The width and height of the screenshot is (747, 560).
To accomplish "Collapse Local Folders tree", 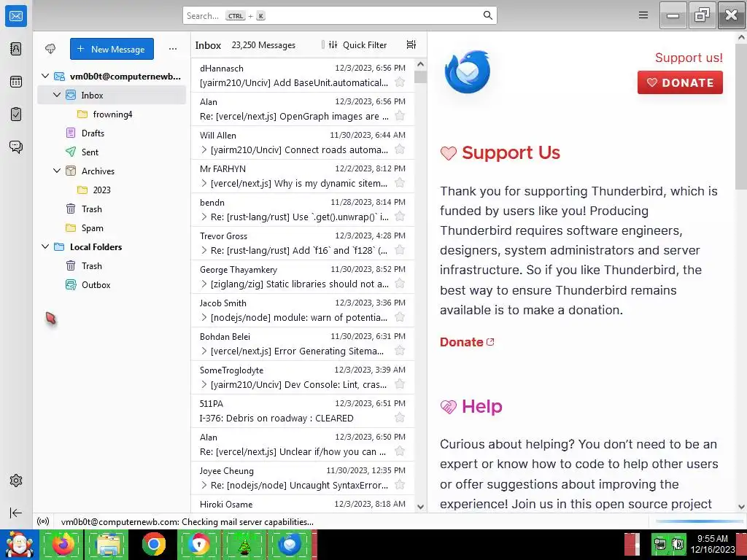I will click(x=45, y=246).
